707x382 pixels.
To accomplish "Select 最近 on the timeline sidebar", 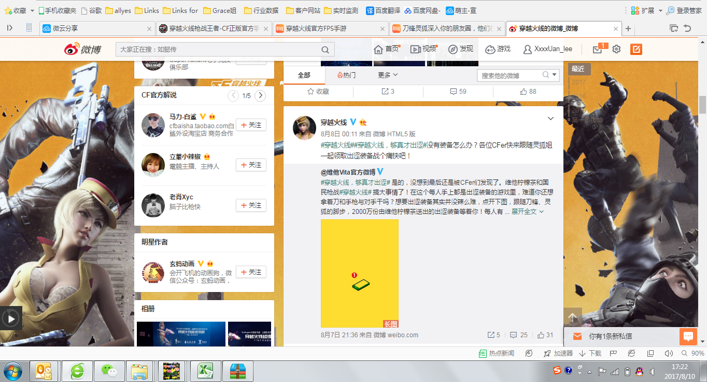I will click(x=578, y=69).
